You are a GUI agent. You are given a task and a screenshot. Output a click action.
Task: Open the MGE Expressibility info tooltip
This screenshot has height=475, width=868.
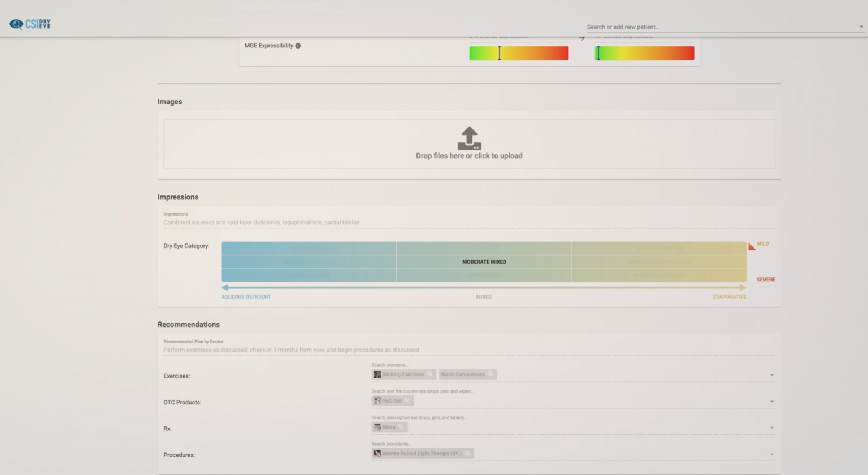pyautogui.click(x=297, y=45)
